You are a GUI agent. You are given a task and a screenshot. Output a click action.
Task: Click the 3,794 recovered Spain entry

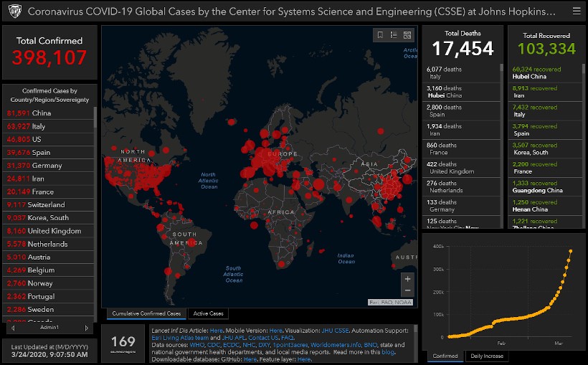tap(545, 130)
